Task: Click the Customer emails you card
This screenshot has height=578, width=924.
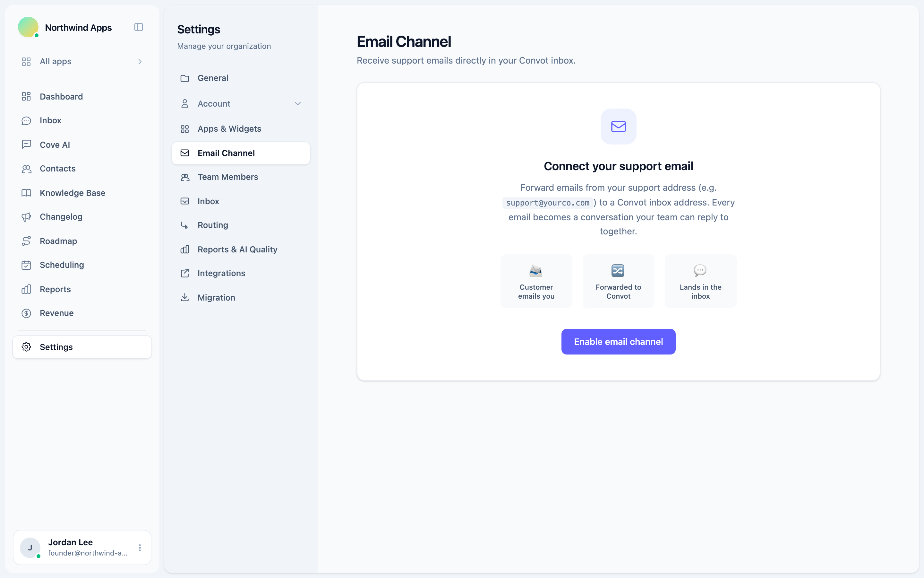Action: tap(536, 281)
